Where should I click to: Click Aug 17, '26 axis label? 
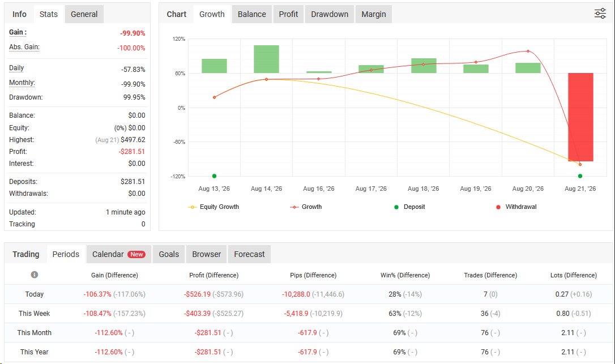pyautogui.click(x=371, y=189)
